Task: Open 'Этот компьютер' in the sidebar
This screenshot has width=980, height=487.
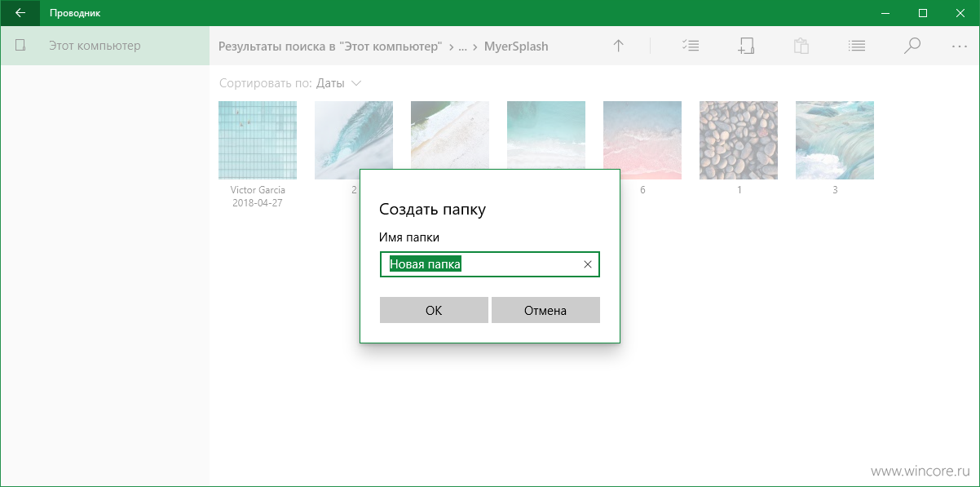Action: 104,46
